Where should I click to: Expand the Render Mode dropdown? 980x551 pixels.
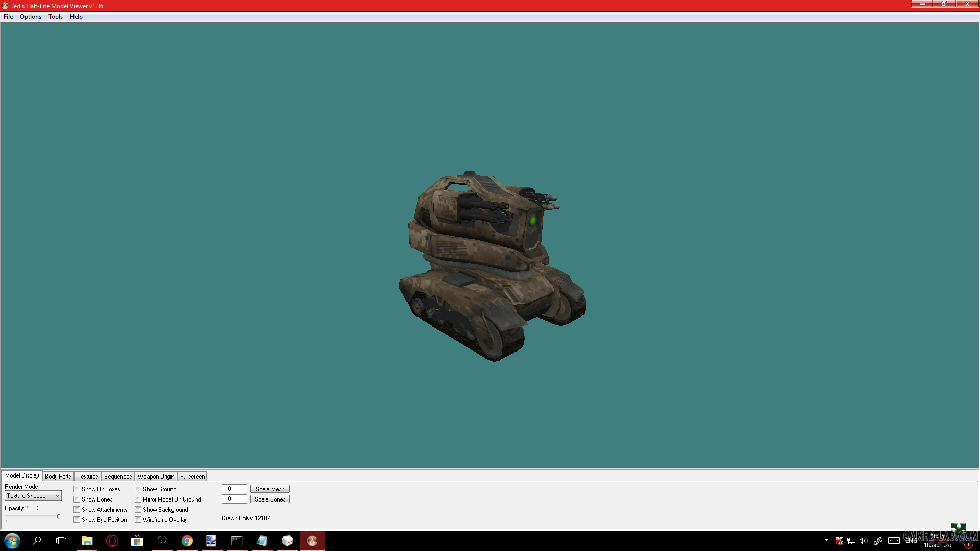click(x=33, y=496)
